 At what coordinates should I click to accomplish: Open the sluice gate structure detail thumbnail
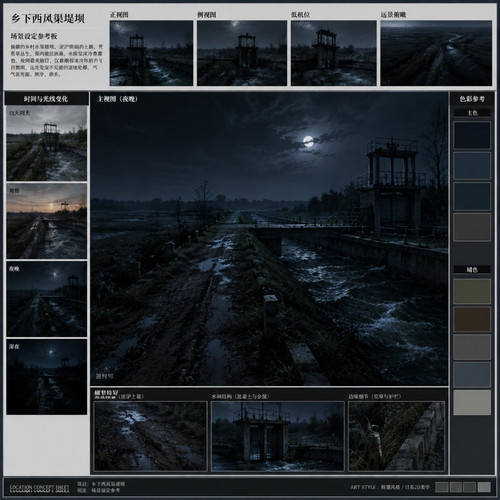(278, 436)
